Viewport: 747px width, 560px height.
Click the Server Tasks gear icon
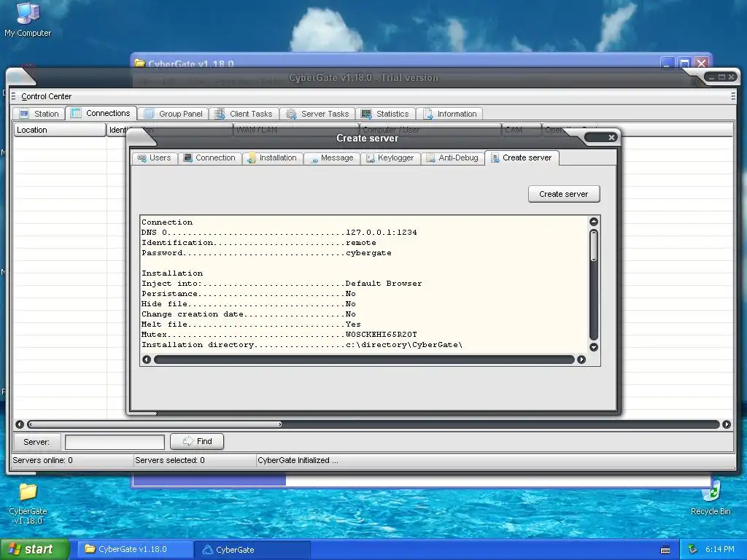pyautogui.click(x=291, y=114)
